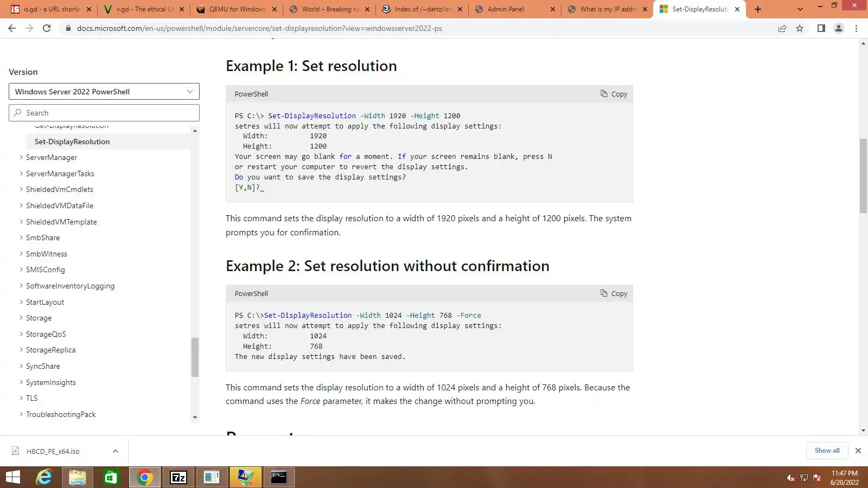Open the Storage module entry

tap(39, 318)
